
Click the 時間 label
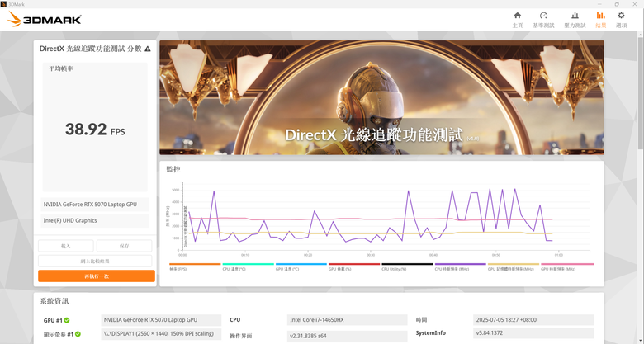(421, 320)
